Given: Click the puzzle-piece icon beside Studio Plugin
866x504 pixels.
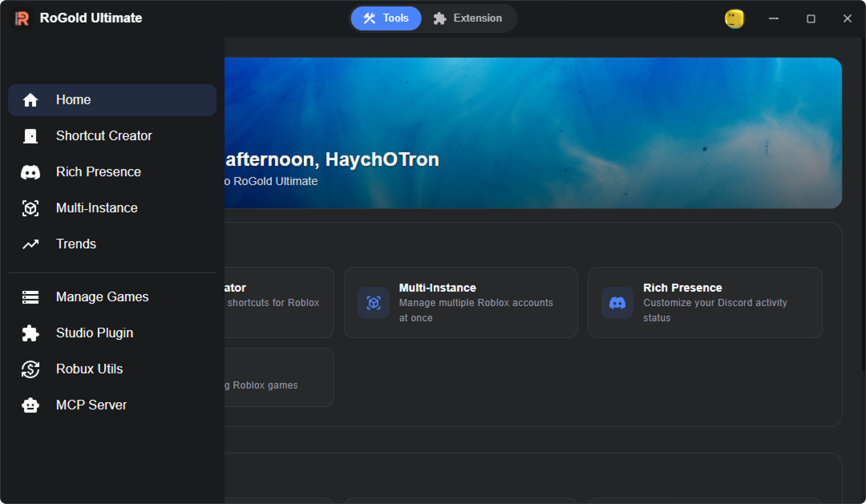Looking at the screenshot, I should (x=30, y=333).
